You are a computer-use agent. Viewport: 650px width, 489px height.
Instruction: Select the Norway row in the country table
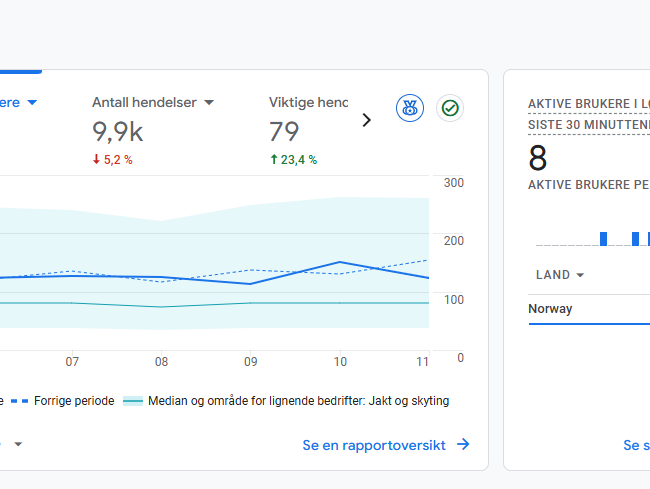pyautogui.click(x=551, y=309)
